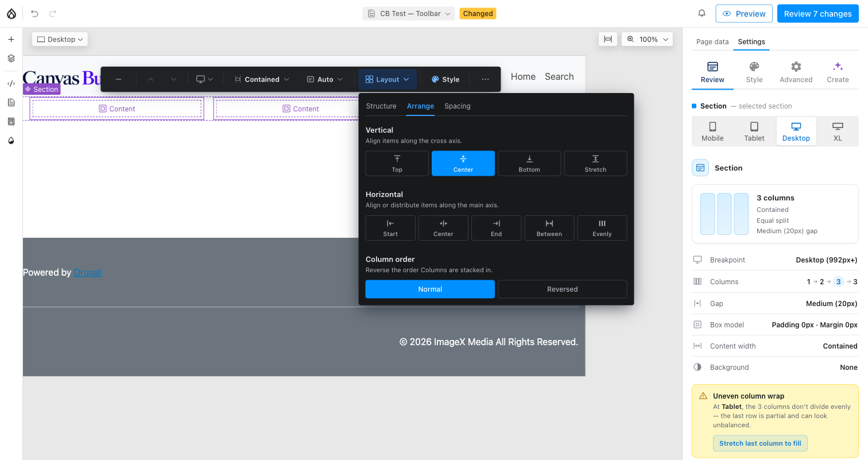Click the redo arrow icon
The height and width of the screenshot is (460, 868).
pos(53,13)
